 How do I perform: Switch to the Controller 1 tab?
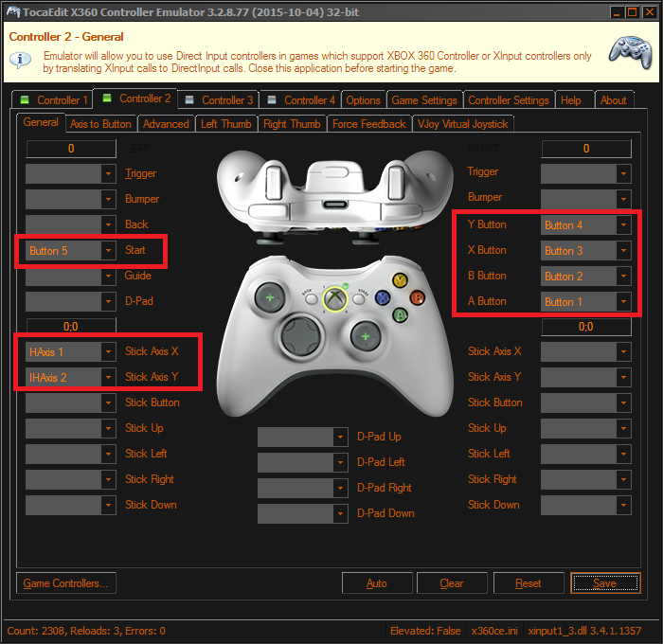click(x=52, y=99)
